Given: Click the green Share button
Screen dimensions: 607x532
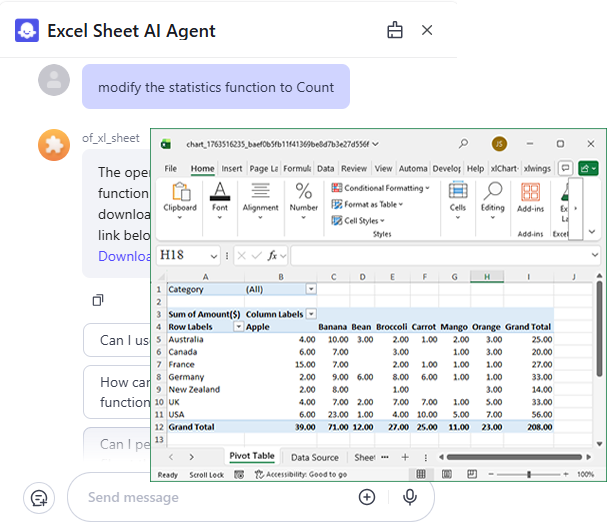Looking at the screenshot, I should pyautogui.click(x=588, y=168).
